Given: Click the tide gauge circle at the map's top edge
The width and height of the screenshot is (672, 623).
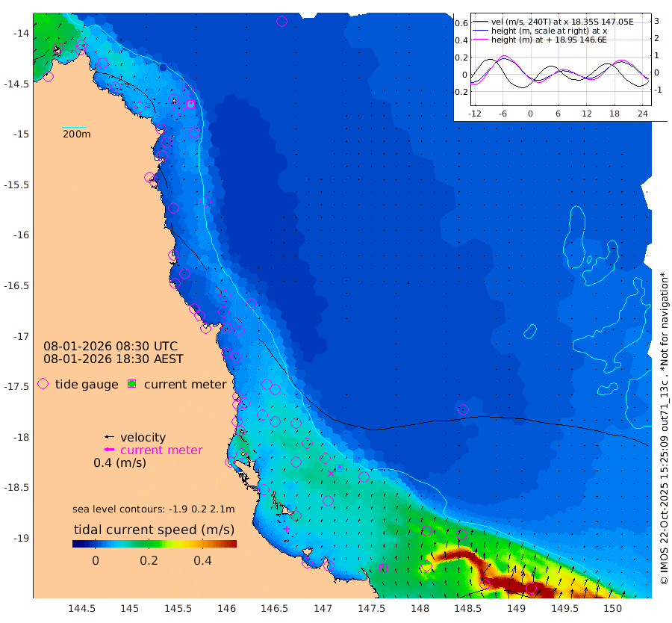Looking at the screenshot, I should (x=281, y=21).
